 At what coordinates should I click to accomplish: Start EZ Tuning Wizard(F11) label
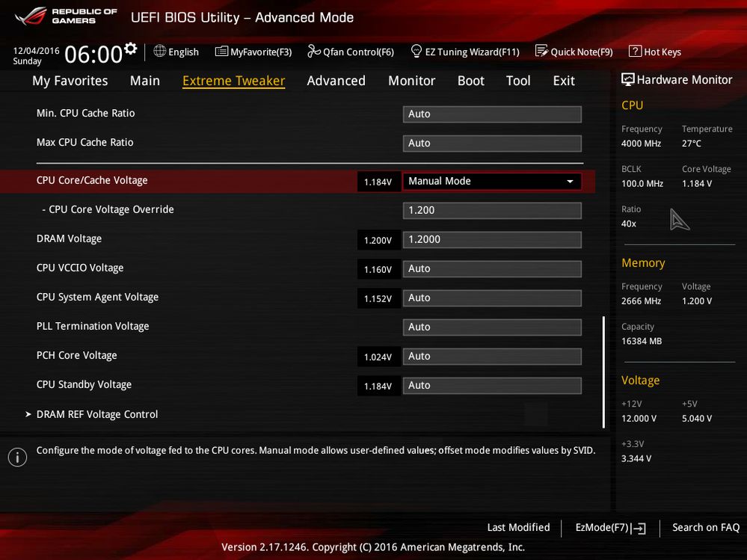[x=472, y=52]
